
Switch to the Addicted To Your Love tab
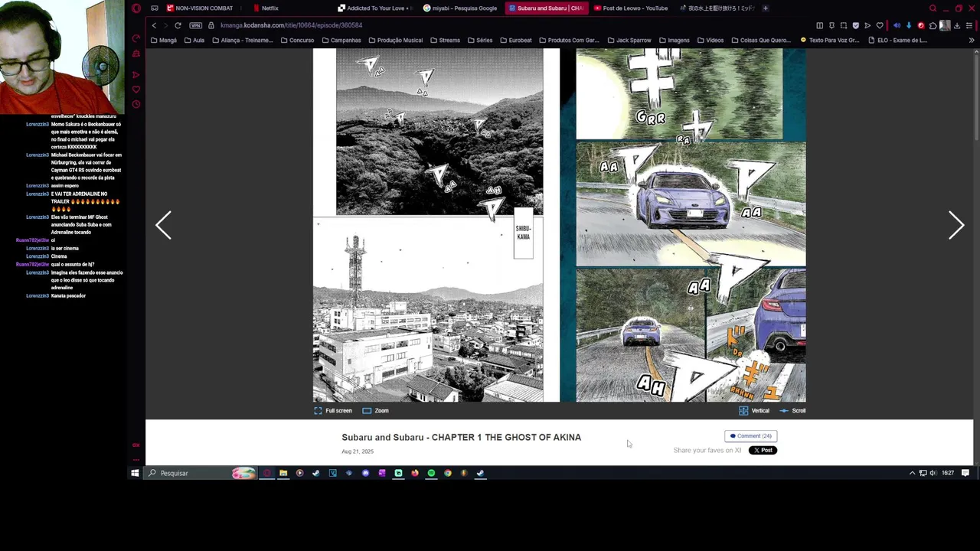click(375, 8)
